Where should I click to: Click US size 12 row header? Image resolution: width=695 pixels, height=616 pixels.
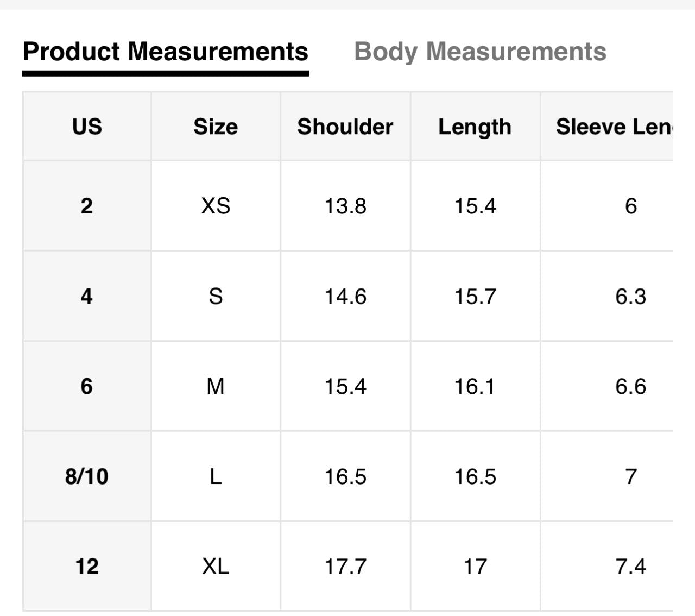coord(87,566)
